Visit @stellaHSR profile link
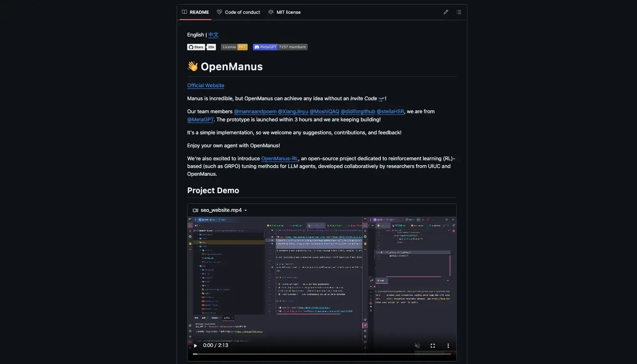637x364 pixels. (x=390, y=112)
